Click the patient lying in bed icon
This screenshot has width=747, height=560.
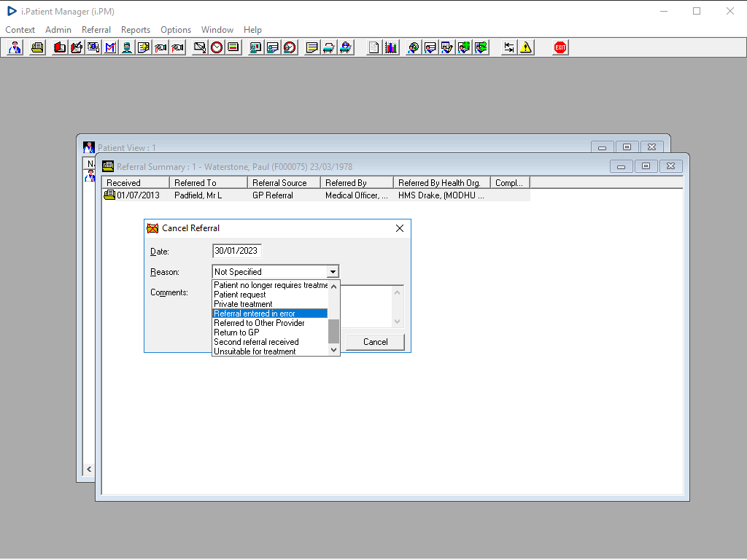(x=345, y=47)
